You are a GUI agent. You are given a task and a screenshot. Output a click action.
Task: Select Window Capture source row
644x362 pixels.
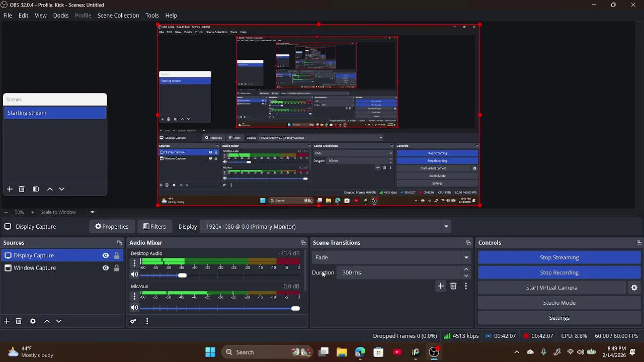(62, 268)
